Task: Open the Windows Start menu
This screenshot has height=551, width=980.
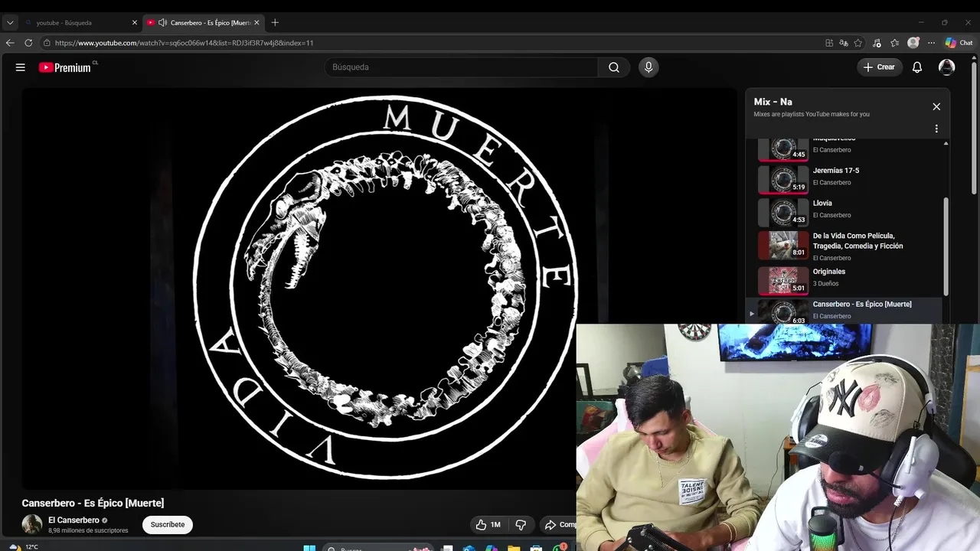Action: tap(309, 547)
